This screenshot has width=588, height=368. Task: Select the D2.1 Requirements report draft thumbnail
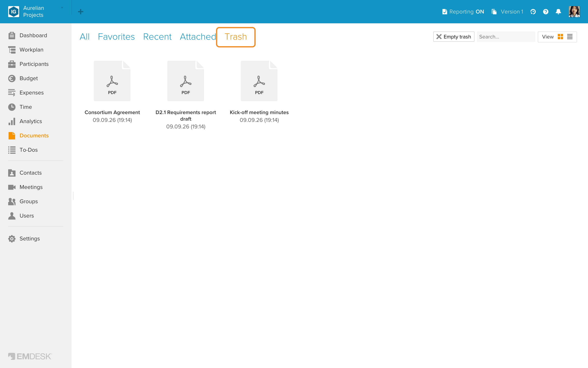[186, 81]
